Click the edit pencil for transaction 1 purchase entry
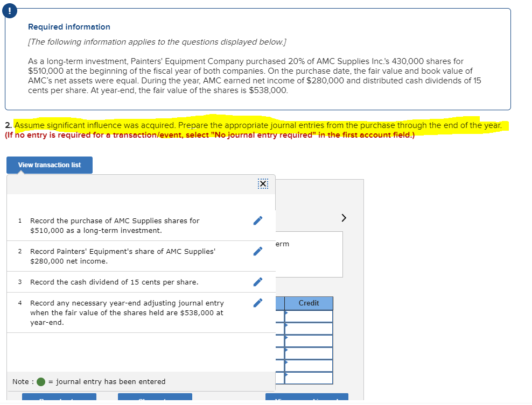Image resolution: width=532 pixels, height=405 pixels. coord(257,220)
